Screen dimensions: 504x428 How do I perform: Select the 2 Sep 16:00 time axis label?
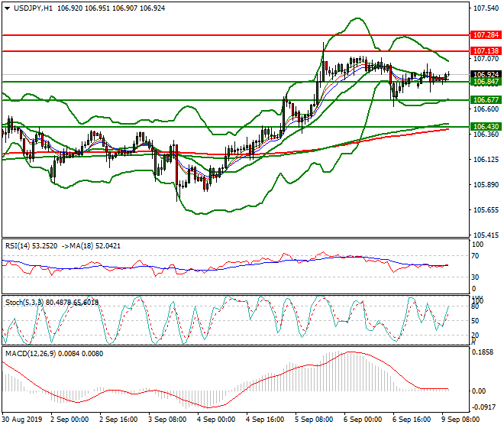coord(118,420)
